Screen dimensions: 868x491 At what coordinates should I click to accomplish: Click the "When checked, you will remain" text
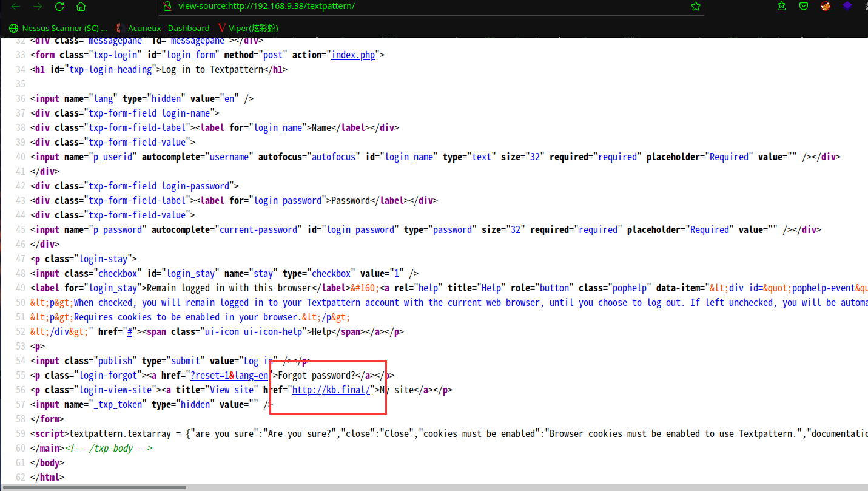pyautogui.click(x=144, y=303)
